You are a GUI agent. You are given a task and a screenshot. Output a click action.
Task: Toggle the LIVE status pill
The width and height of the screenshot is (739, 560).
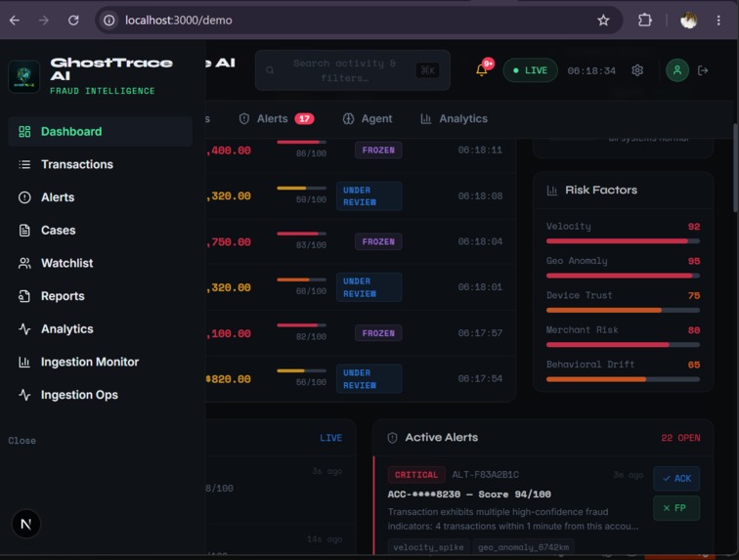pyautogui.click(x=530, y=70)
